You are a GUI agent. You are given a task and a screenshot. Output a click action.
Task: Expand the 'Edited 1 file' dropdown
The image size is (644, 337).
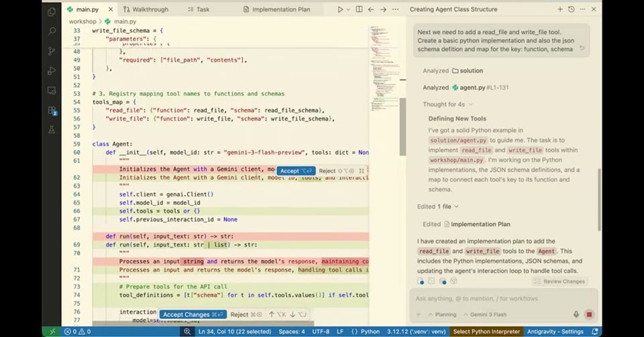pos(437,206)
